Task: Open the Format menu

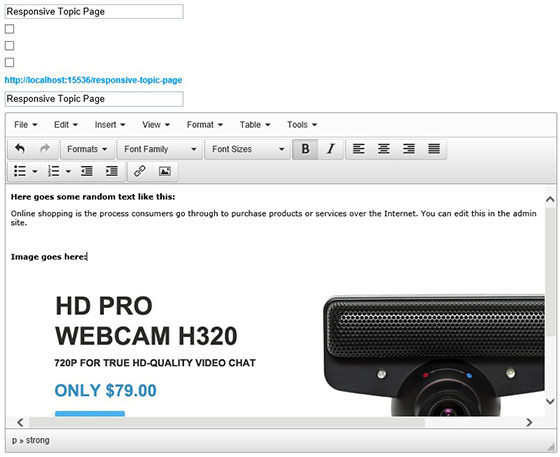Action: [x=205, y=125]
